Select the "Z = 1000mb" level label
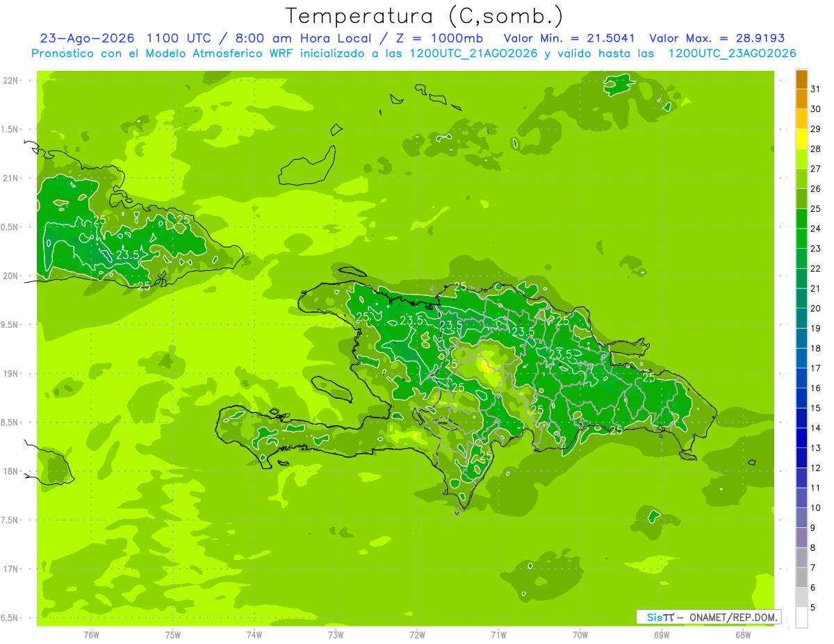834x644 pixels. (439, 38)
